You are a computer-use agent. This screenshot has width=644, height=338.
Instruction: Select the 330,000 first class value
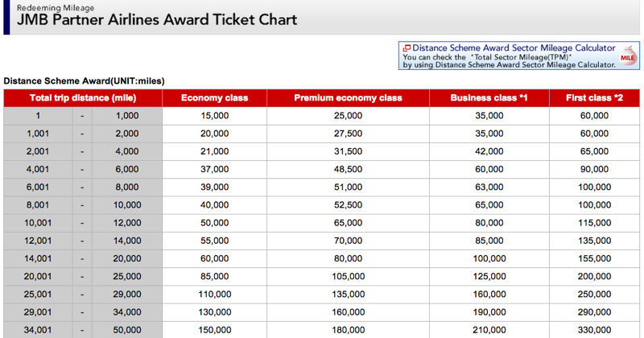(x=594, y=330)
